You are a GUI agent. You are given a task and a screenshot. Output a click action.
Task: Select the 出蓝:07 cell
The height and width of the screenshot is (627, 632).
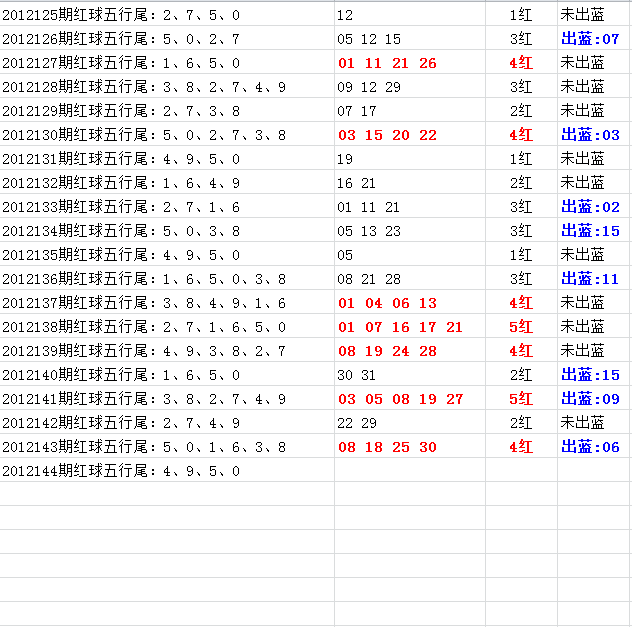pyautogui.click(x=590, y=39)
